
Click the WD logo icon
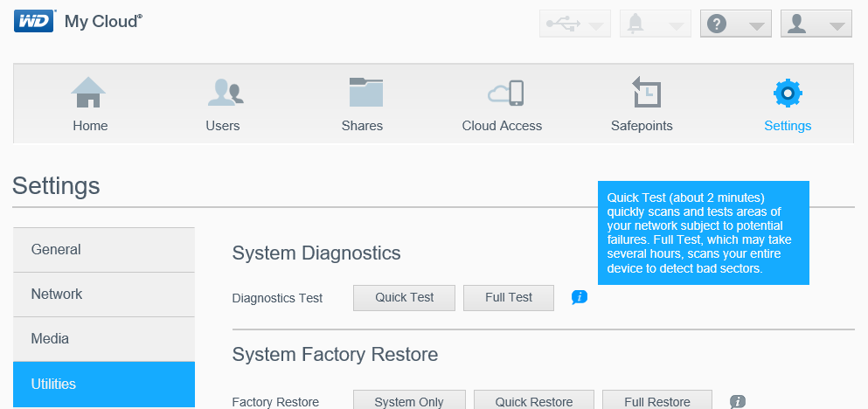pyautogui.click(x=34, y=22)
